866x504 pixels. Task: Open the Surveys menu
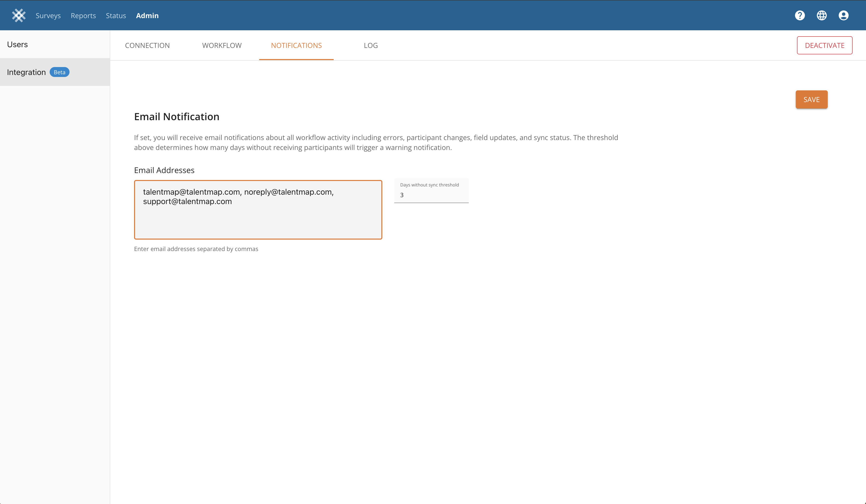click(x=48, y=16)
